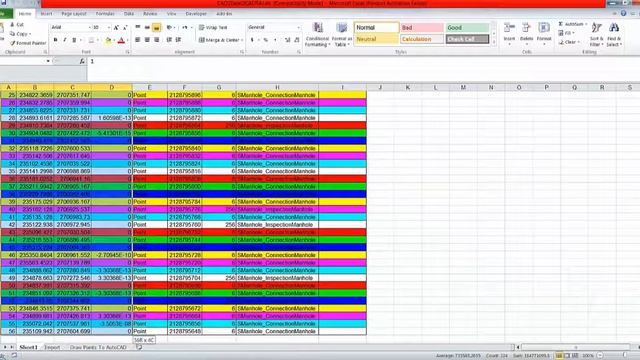Switch to the Insert ribbon tab
Image resolution: width=640 pixels, height=360 pixels.
pyautogui.click(x=46, y=13)
